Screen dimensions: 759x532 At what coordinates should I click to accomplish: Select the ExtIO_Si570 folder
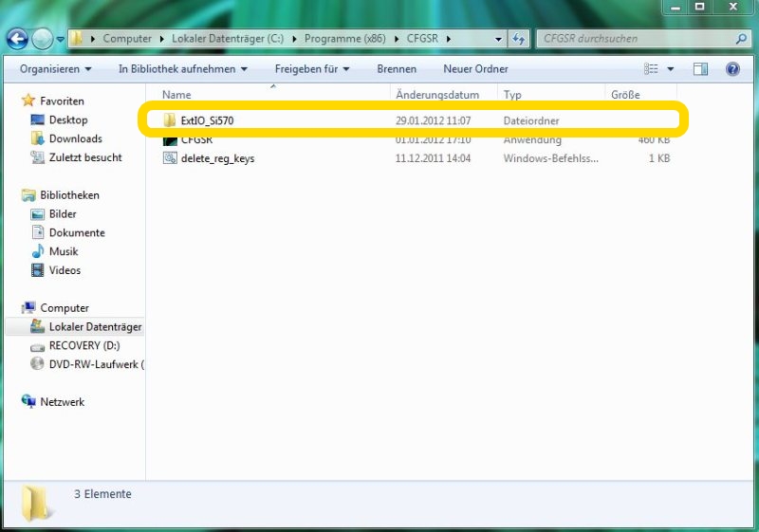[206, 120]
